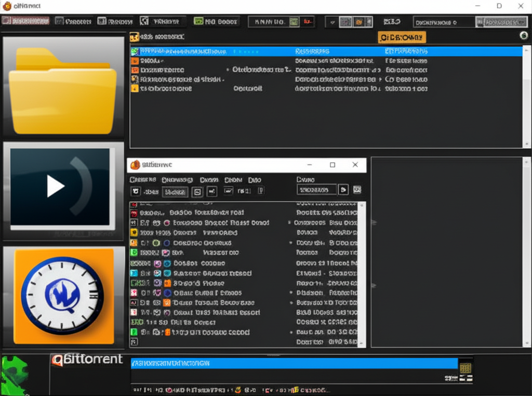The image size is (532, 396).
Task: Open the settings gear on the top toolbar
Action: coord(358,22)
